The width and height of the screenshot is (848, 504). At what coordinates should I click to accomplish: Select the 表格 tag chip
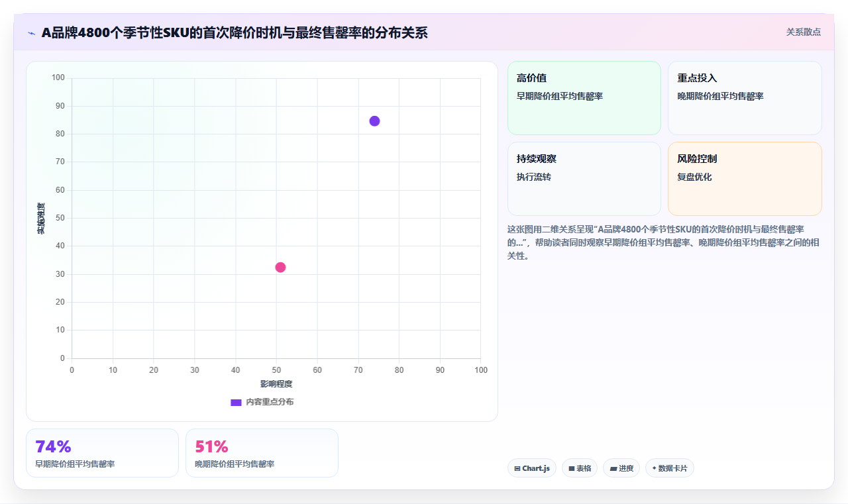click(x=580, y=468)
